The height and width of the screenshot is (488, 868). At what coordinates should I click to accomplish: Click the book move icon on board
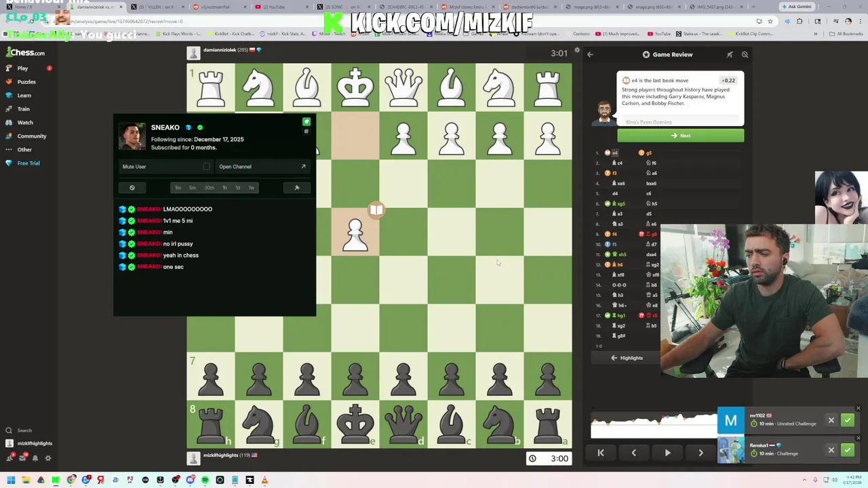(x=376, y=210)
